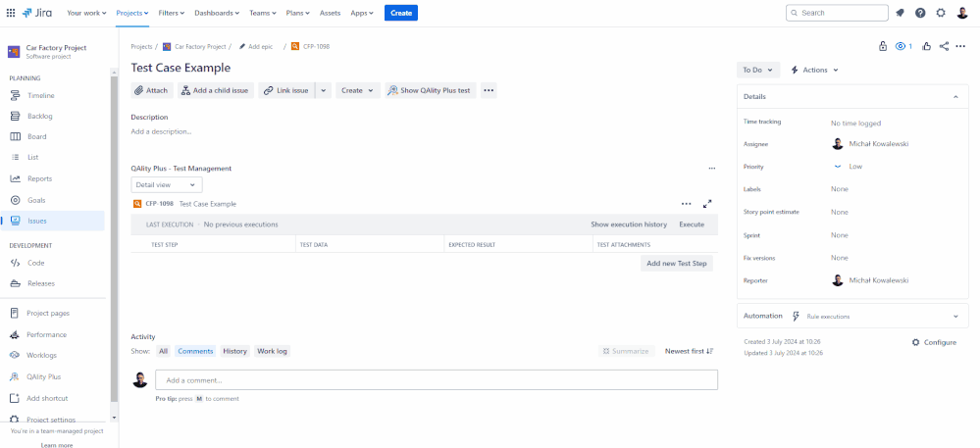Image resolution: width=980 pixels, height=448 pixels.
Task: Click Configure below the details panel
Action: click(x=934, y=342)
